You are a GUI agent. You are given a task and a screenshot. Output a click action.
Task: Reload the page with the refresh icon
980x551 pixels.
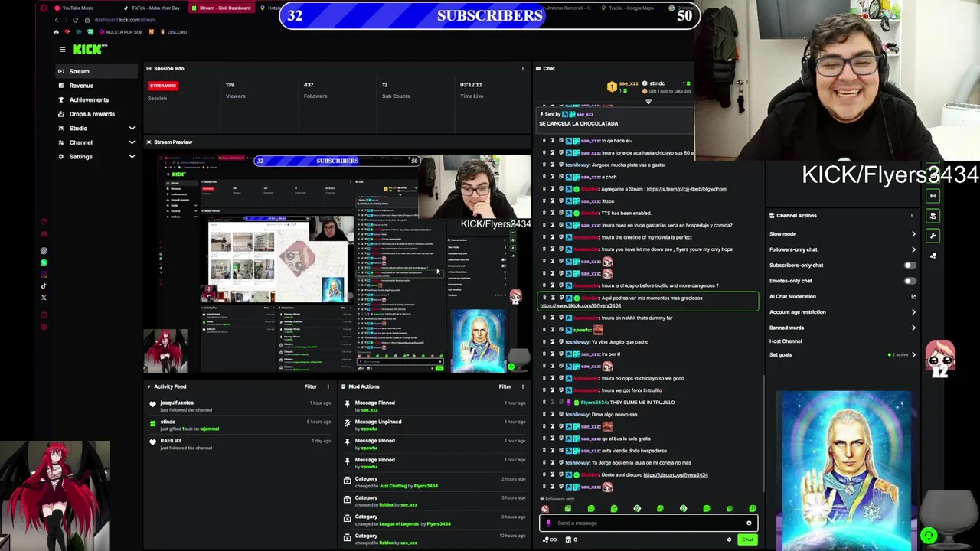click(75, 20)
